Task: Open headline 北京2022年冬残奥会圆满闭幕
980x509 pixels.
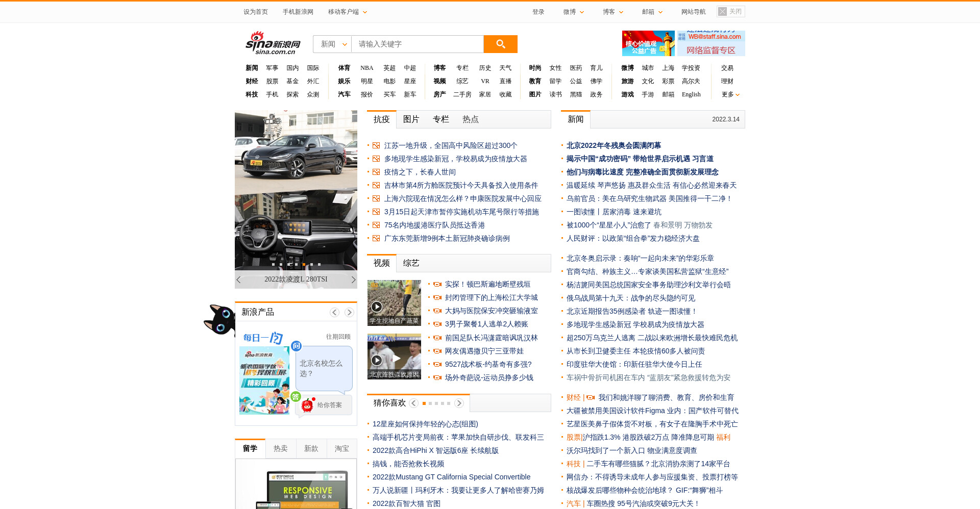Action: 614,146
